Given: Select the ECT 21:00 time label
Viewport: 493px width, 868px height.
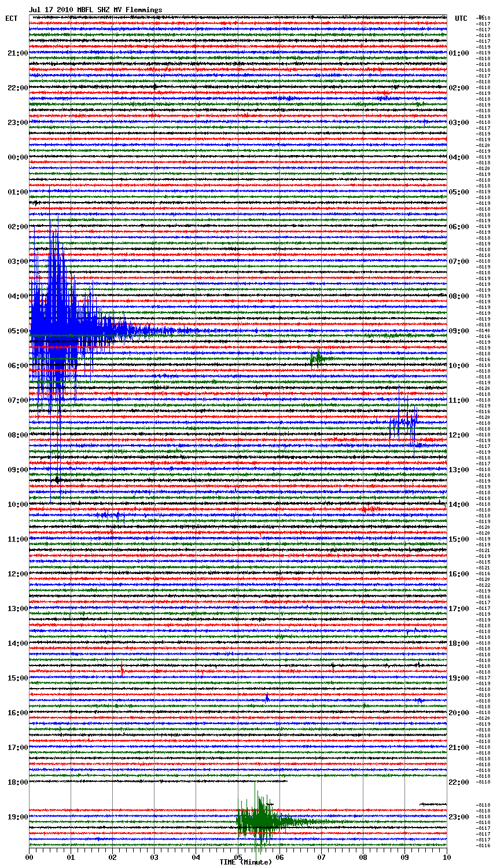Looking at the screenshot, I should pyautogui.click(x=18, y=53).
